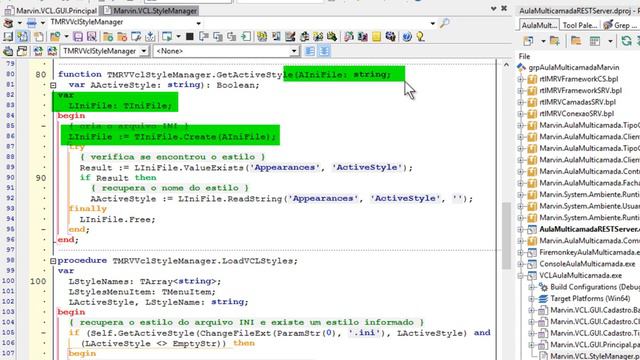Collapse the VCLAulaMulticamada.exe node

pyautogui.click(x=521, y=276)
